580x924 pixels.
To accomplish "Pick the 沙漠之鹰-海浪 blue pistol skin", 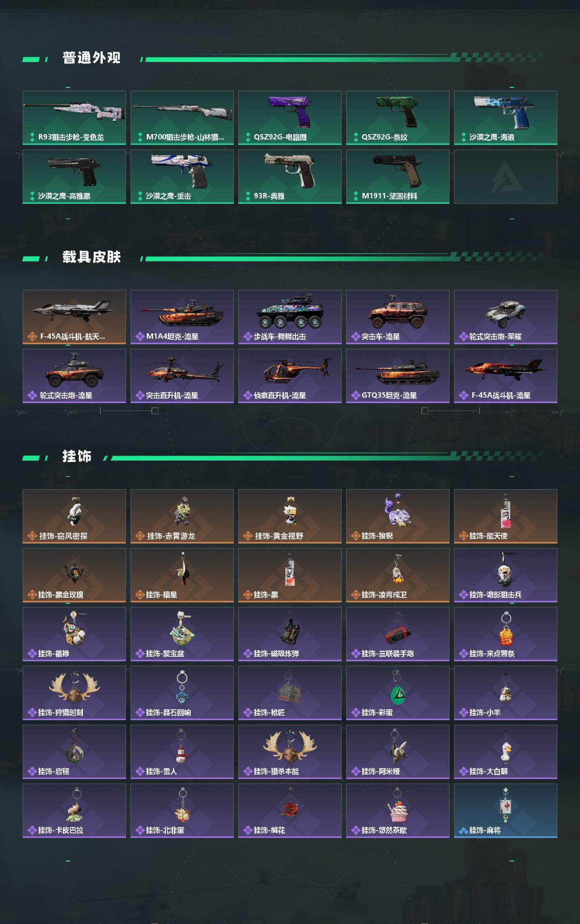I will (x=506, y=118).
